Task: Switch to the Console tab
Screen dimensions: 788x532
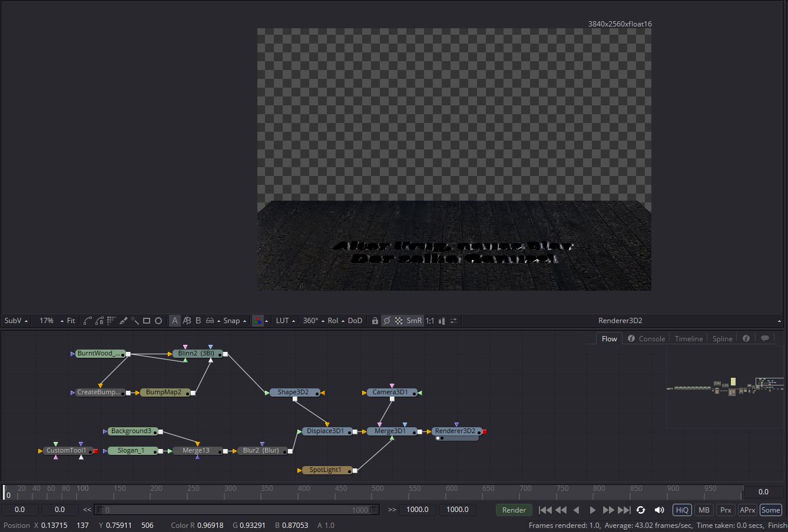Action: pos(646,338)
